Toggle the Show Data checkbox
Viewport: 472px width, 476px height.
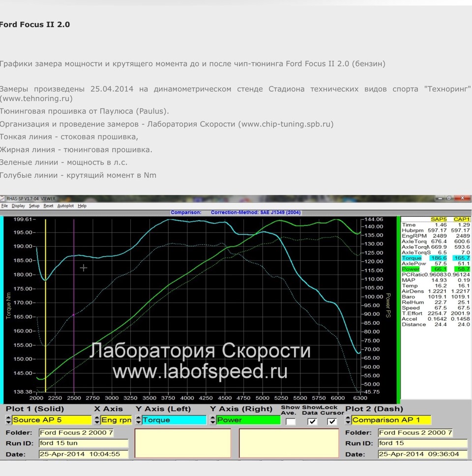pos(312,421)
